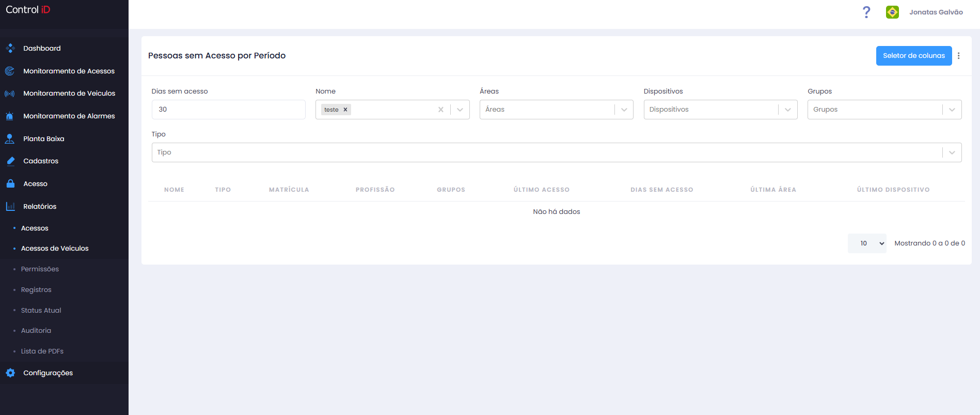Screen dimensions: 980x415
Task: Click the Monitoramento de Alarmes siren icon
Action: click(10, 116)
